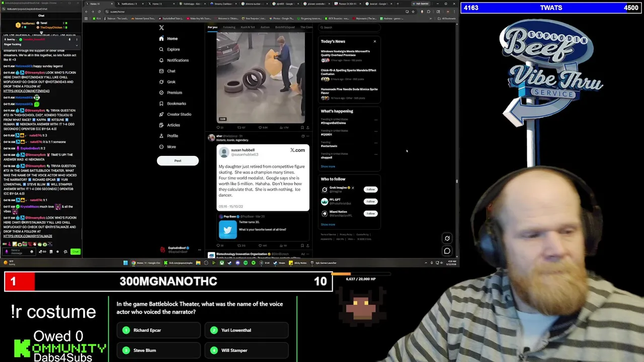
Task: Open the quoted Pop Base tweet
Action: [x=263, y=226]
